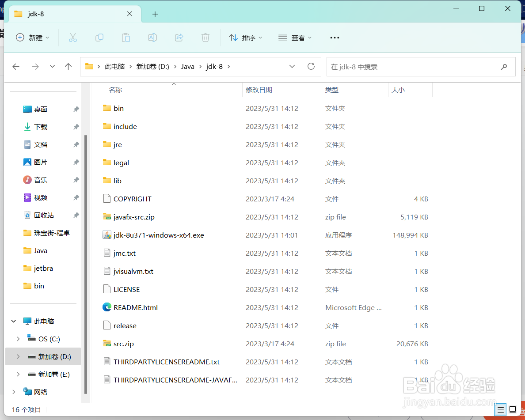Expand the Network (网络) node

pos(14,392)
